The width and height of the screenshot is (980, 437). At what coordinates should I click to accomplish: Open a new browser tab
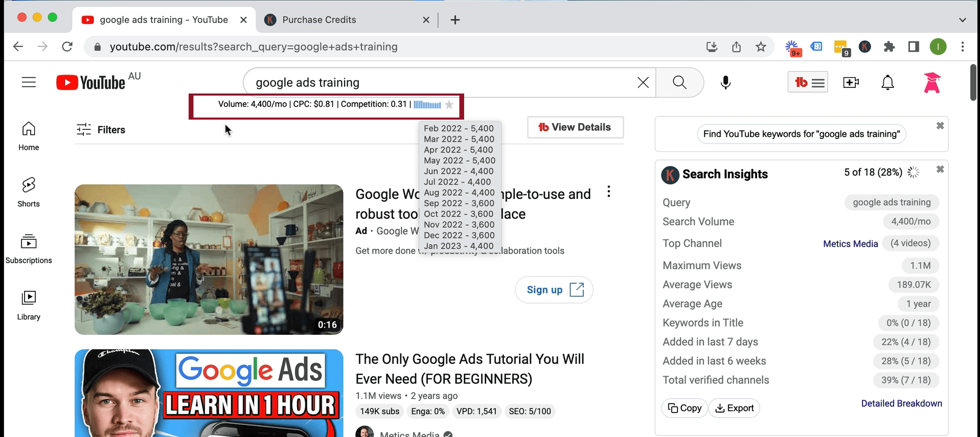455,20
